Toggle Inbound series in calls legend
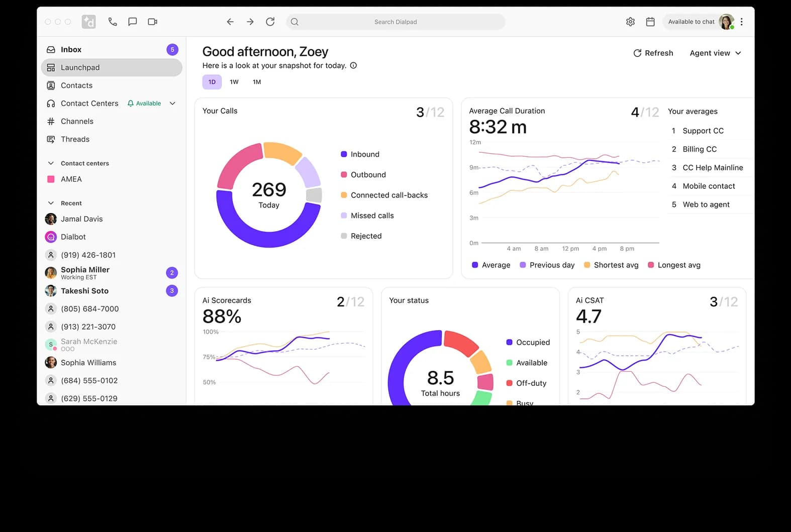 coord(360,154)
